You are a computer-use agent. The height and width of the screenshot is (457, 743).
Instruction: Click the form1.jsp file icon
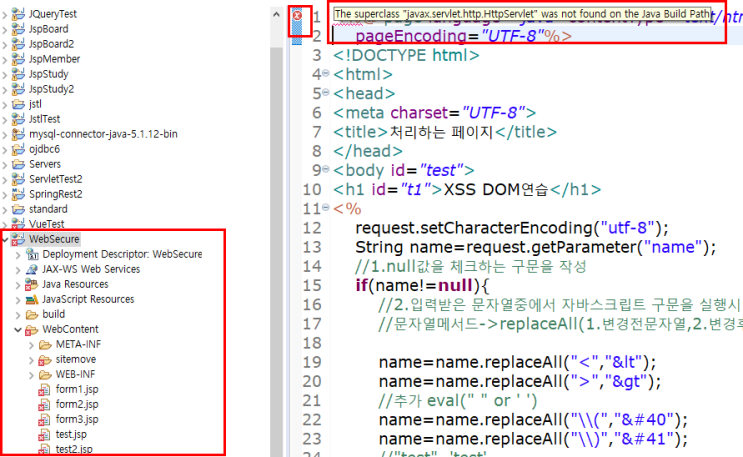(44, 390)
